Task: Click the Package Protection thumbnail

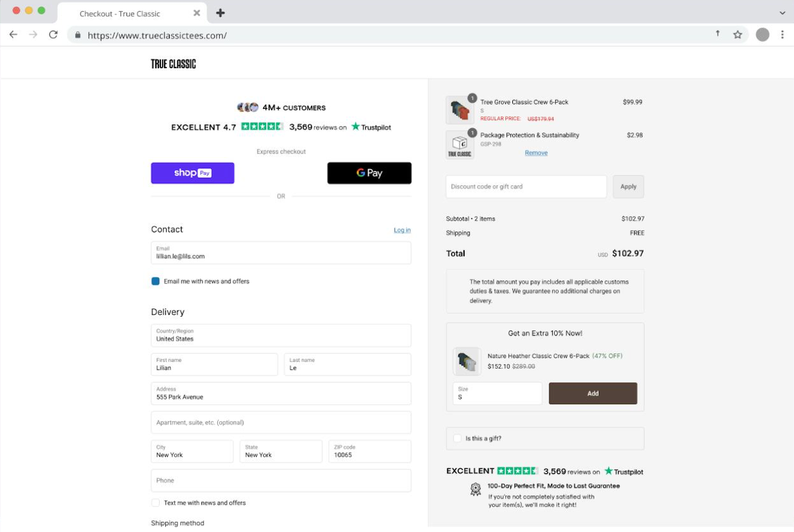Action: [460, 145]
